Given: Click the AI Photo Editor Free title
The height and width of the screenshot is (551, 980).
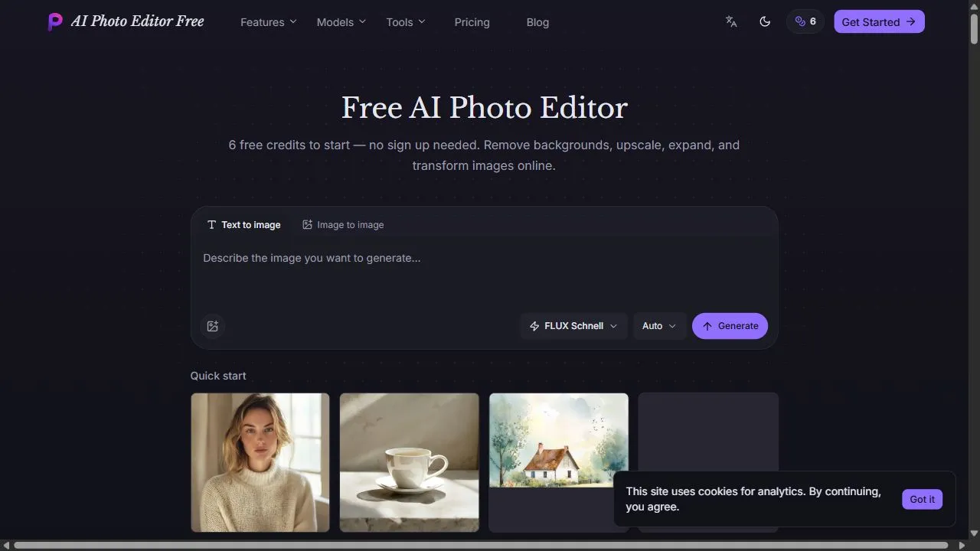Looking at the screenshot, I should click(x=138, y=21).
